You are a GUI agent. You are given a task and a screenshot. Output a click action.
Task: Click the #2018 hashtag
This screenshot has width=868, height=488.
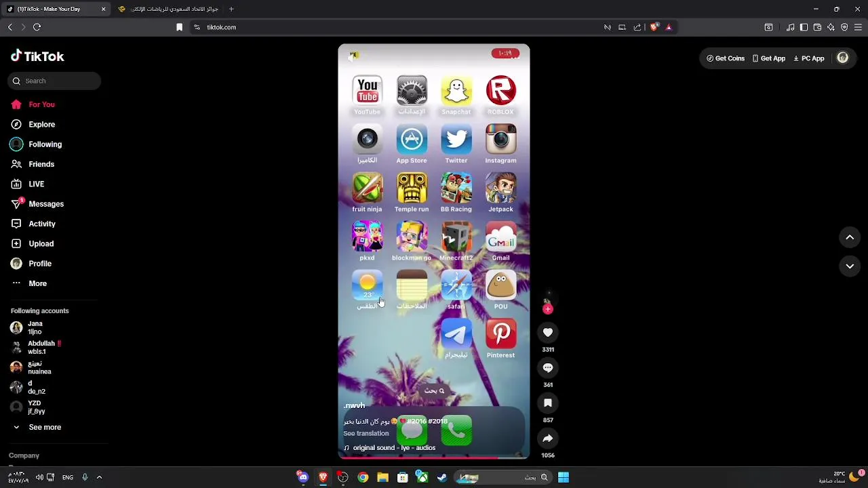point(438,422)
